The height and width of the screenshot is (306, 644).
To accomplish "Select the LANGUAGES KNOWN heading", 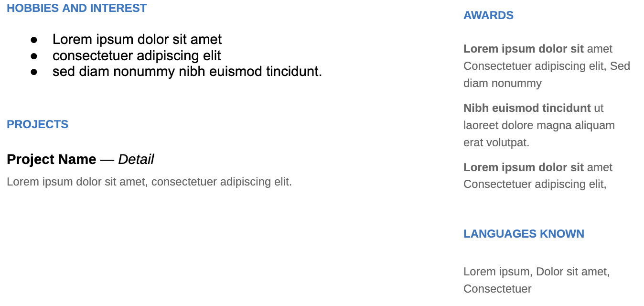I will pyautogui.click(x=524, y=234).
